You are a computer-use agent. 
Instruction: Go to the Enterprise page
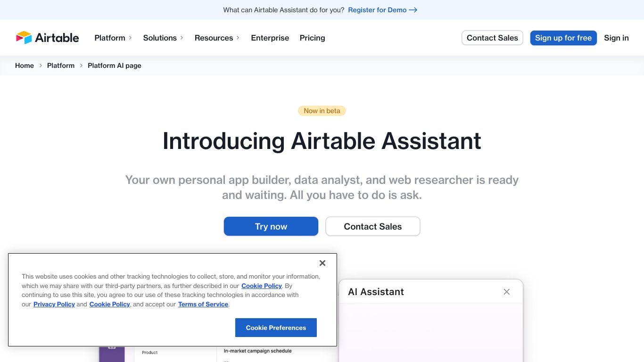[x=270, y=38]
